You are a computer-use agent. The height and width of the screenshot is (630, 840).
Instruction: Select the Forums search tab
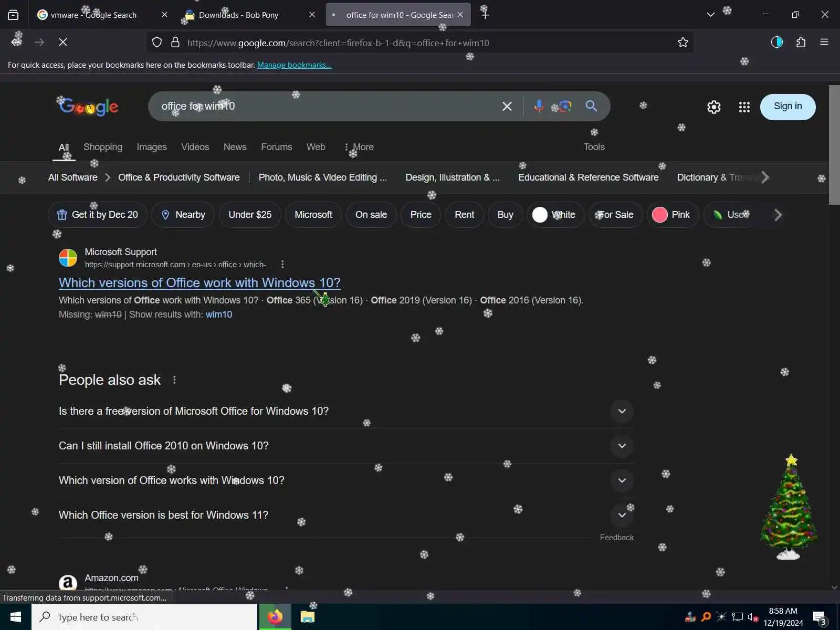coord(277,147)
